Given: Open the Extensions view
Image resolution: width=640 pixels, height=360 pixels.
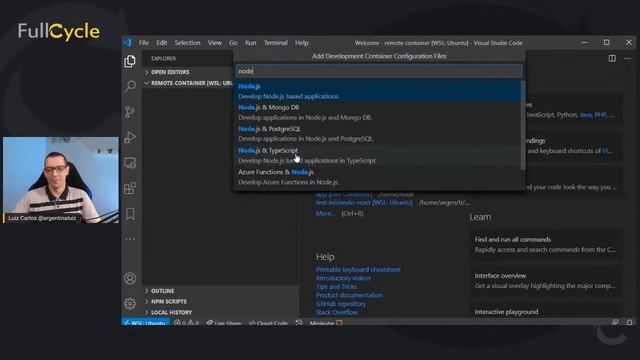Looking at the screenshot, I should pos(130,188).
